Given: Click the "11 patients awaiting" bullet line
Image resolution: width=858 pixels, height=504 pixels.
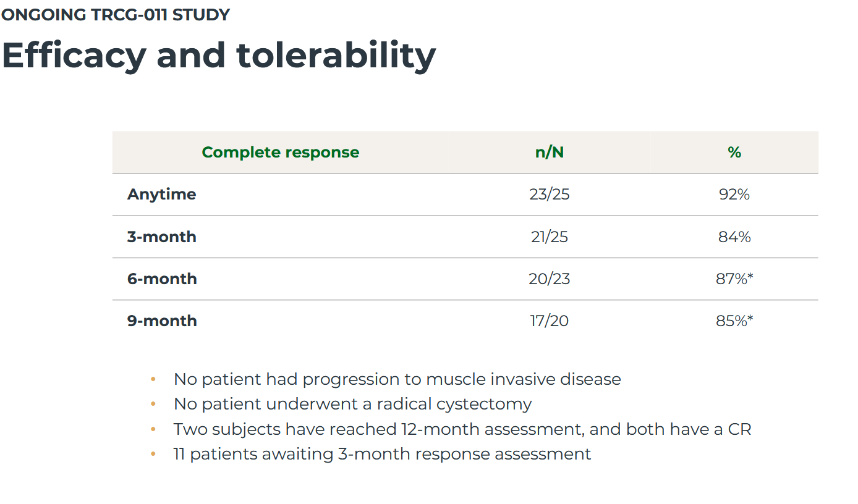Looking at the screenshot, I should tap(382, 455).
